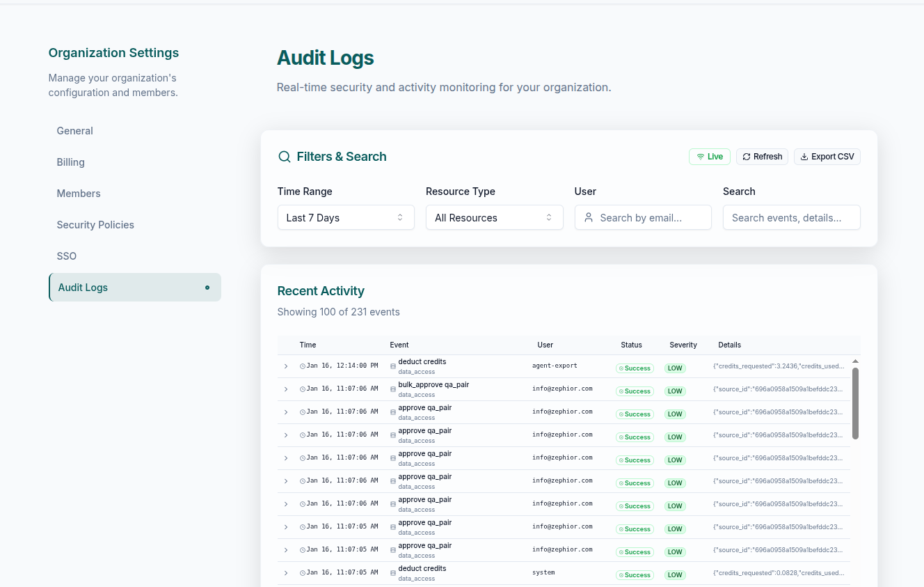Click the clock icon on the 12:14:00 PM row

pos(303,366)
